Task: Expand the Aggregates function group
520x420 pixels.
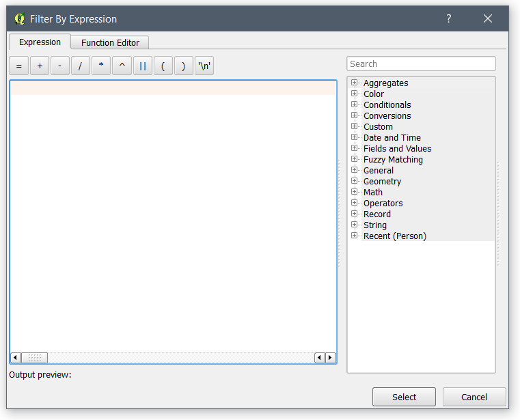Action: click(x=355, y=83)
